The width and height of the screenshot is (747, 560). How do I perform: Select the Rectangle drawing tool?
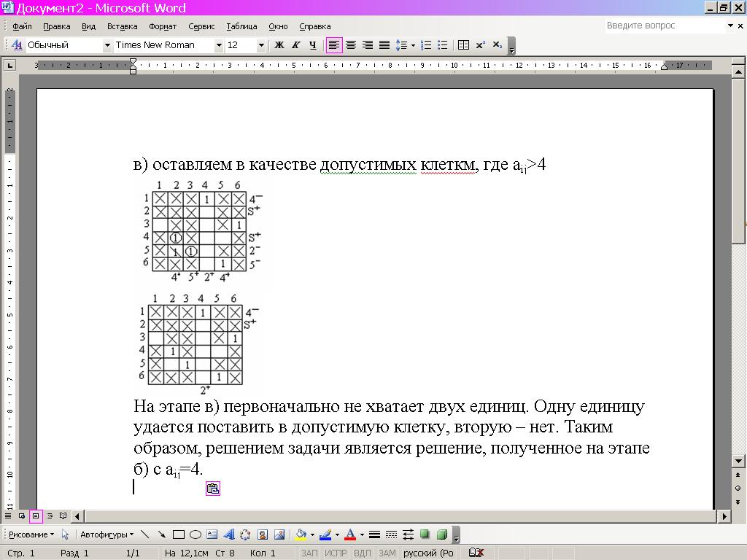179,534
